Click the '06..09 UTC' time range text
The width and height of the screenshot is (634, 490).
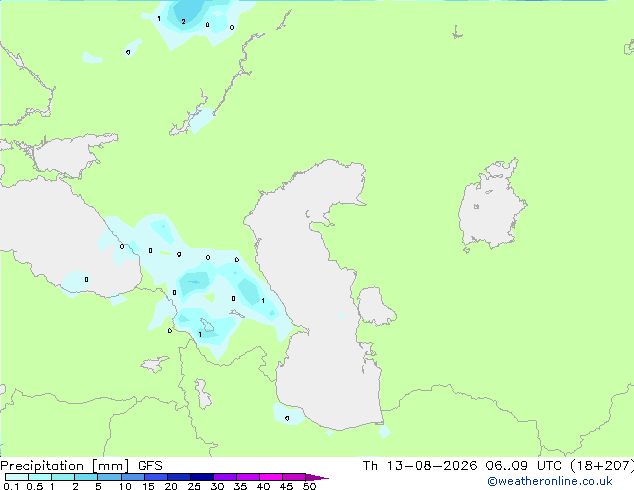click(x=523, y=466)
